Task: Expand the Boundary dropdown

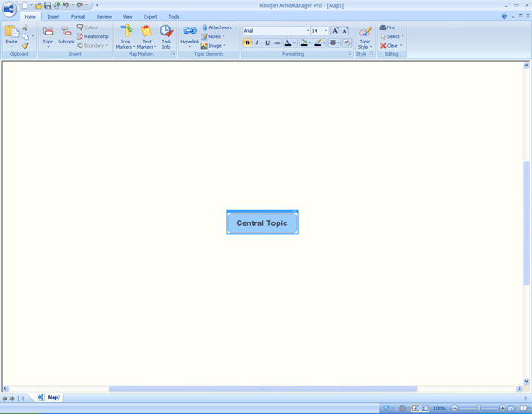Action: click(107, 45)
